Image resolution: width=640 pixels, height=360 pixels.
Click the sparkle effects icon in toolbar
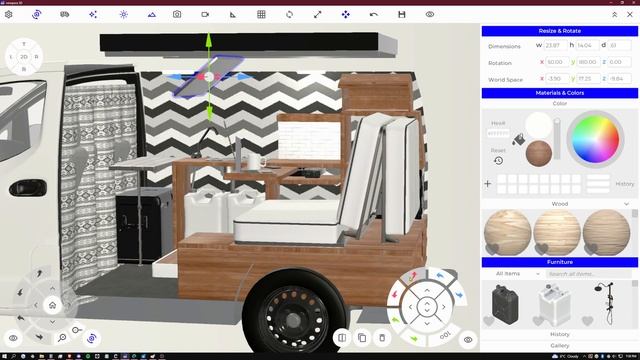pyautogui.click(x=93, y=14)
